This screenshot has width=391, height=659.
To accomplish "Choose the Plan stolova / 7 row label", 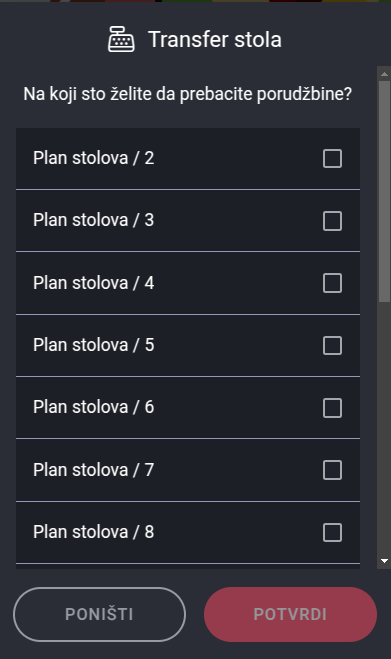I will 94,469.
